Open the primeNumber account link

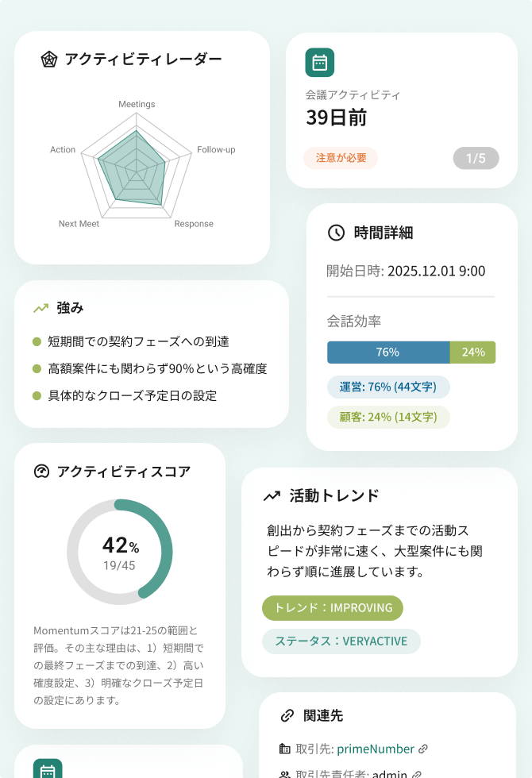(x=376, y=749)
